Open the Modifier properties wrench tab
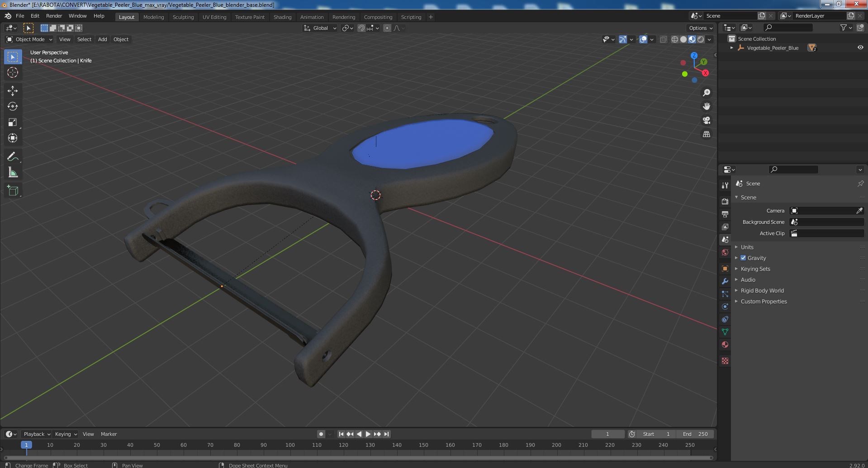 tap(725, 281)
